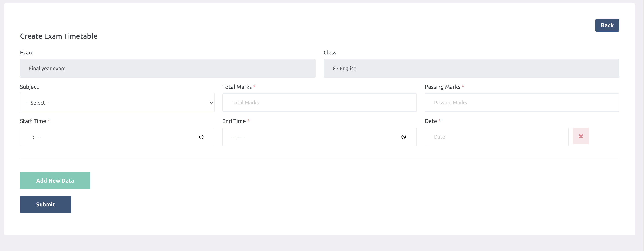
Task: Open the Subject dropdown
Action: point(117,103)
